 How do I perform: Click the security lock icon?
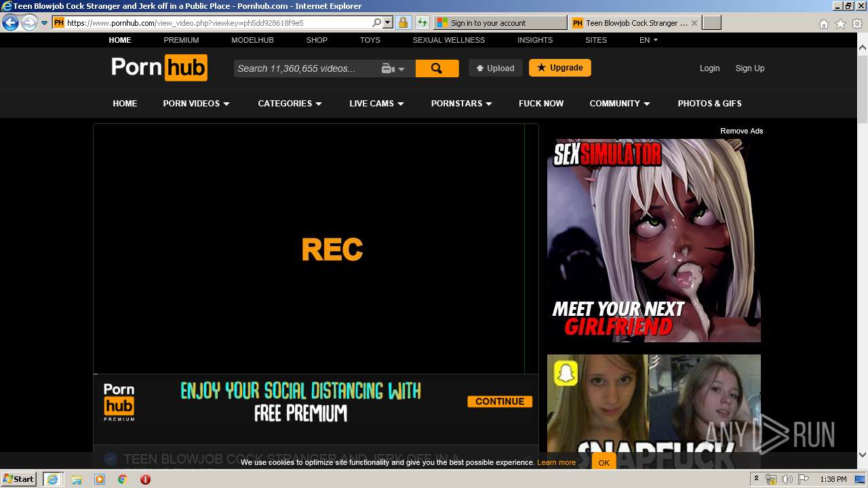pos(403,23)
